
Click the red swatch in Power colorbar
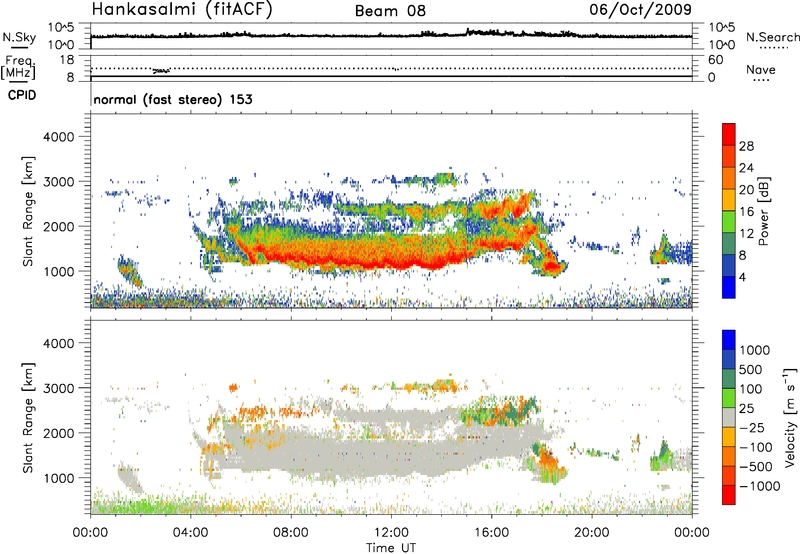(x=729, y=134)
